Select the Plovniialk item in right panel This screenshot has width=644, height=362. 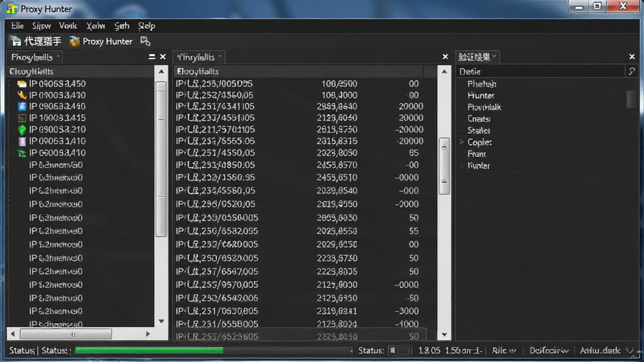(484, 107)
